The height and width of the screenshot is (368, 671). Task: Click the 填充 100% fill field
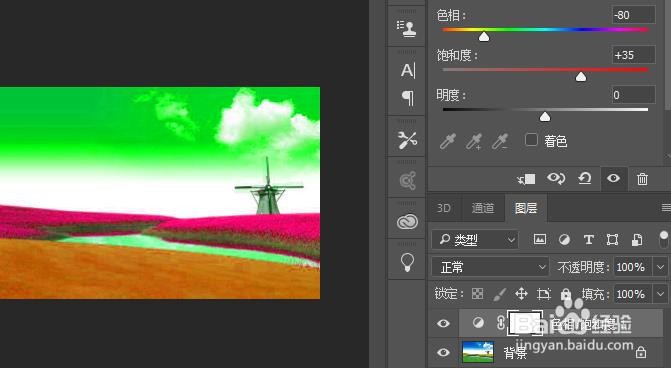632,294
